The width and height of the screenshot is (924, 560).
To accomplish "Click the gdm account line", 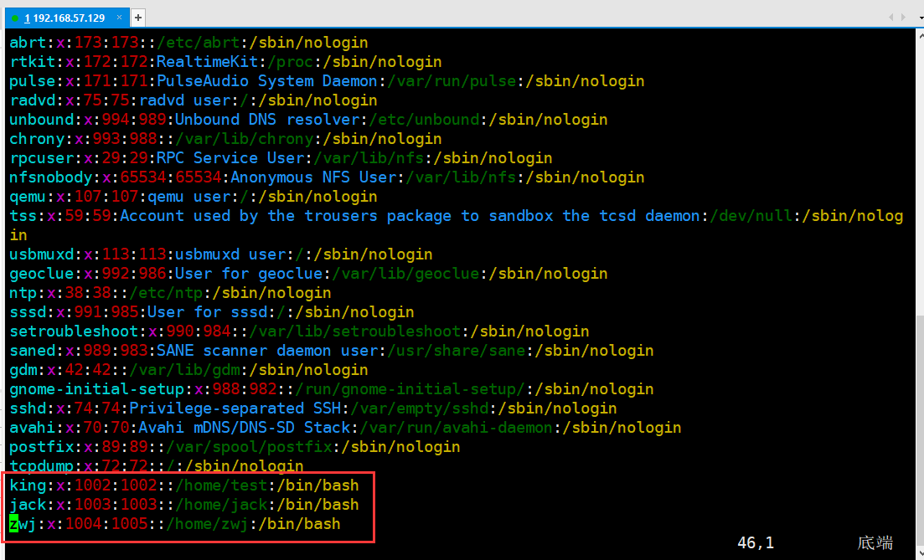I will [188, 370].
